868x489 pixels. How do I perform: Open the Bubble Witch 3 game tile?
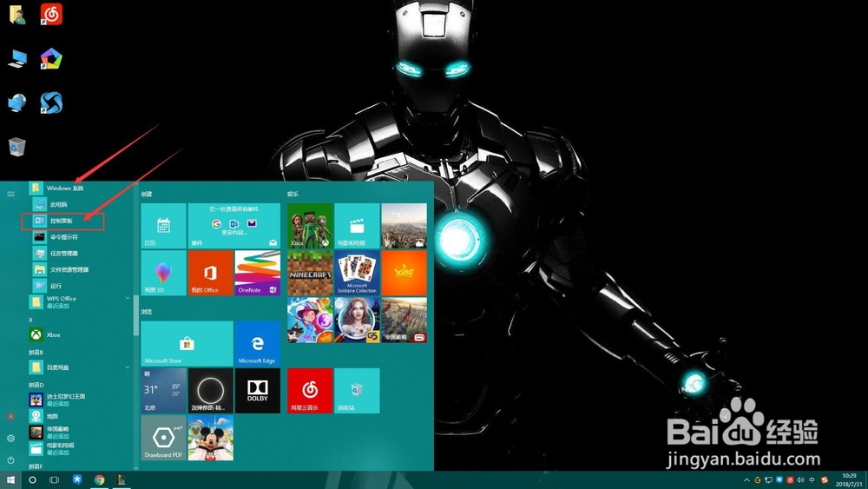(310, 320)
